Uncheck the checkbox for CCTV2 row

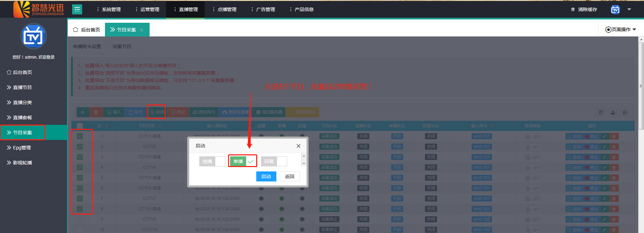(80, 147)
